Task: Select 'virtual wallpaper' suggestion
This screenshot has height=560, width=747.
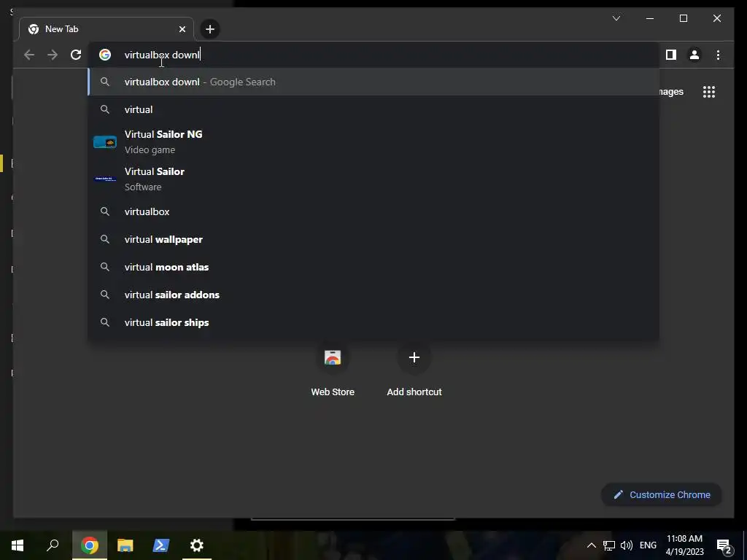Action: pos(373,239)
